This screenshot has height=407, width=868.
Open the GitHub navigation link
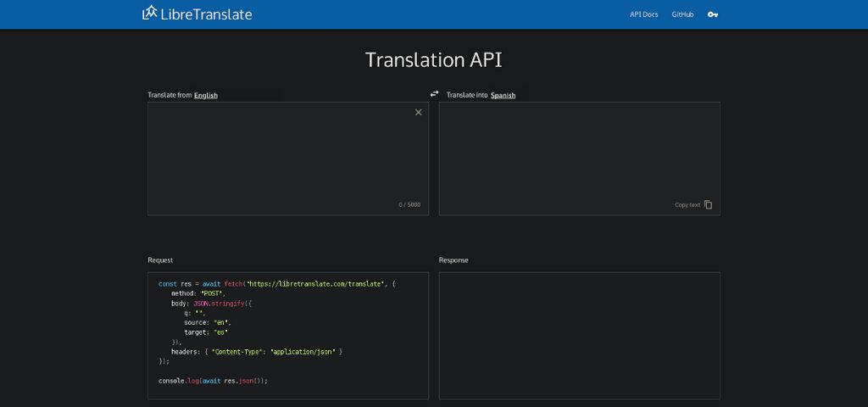pyautogui.click(x=682, y=14)
